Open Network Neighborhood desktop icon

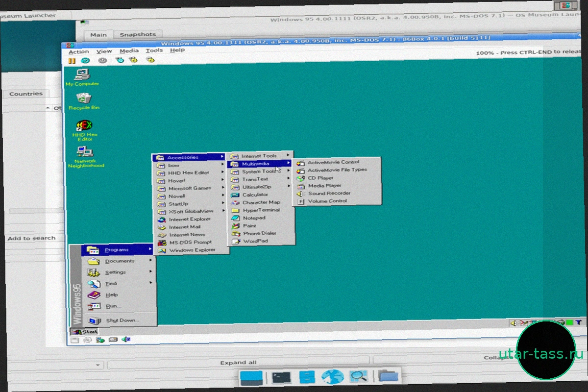coord(86,157)
